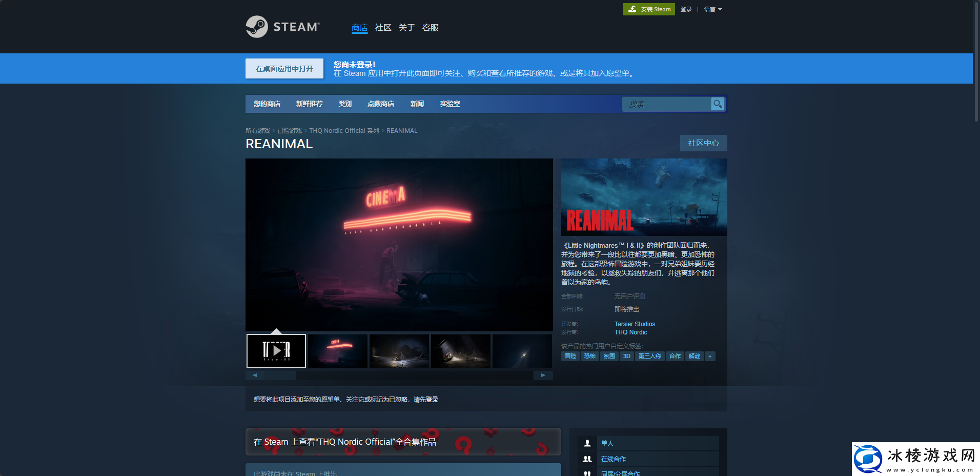The width and height of the screenshot is (980, 476).
Task: Open the 社区中心 community hub button
Action: coord(703,143)
